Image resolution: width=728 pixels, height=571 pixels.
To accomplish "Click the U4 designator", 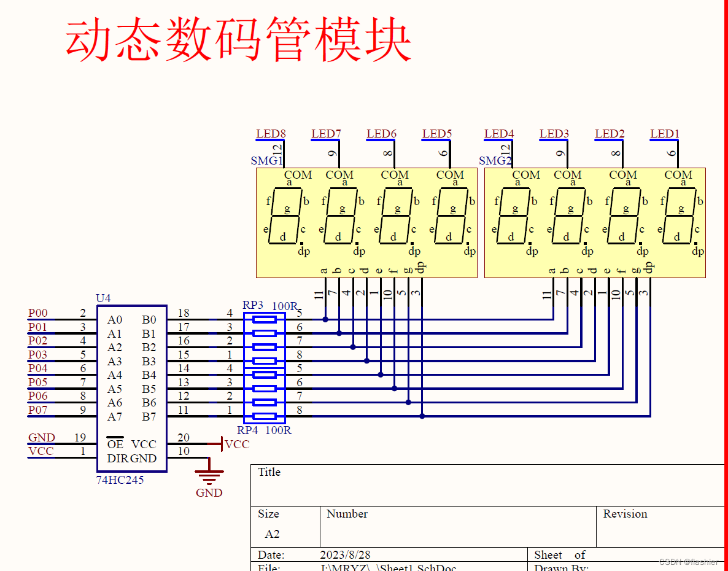I will (103, 298).
